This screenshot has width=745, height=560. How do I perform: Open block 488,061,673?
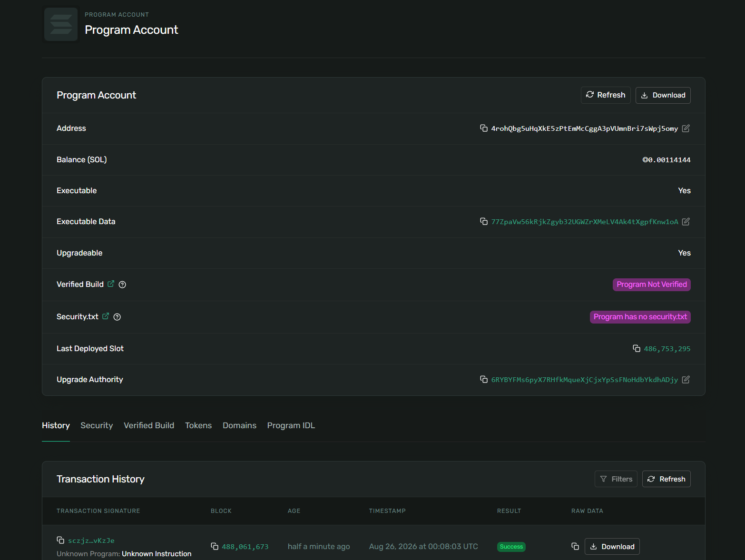click(x=245, y=547)
